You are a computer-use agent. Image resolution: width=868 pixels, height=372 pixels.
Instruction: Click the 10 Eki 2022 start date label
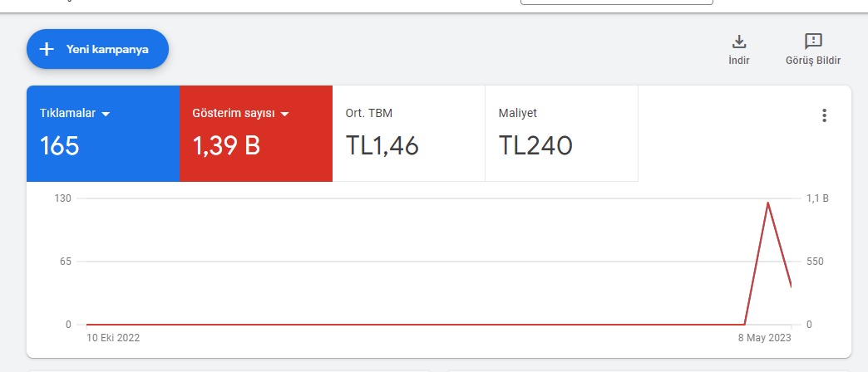pyautogui.click(x=113, y=338)
